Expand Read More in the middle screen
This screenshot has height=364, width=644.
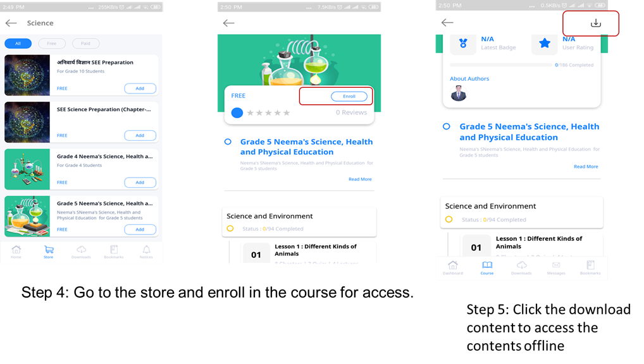point(360,179)
